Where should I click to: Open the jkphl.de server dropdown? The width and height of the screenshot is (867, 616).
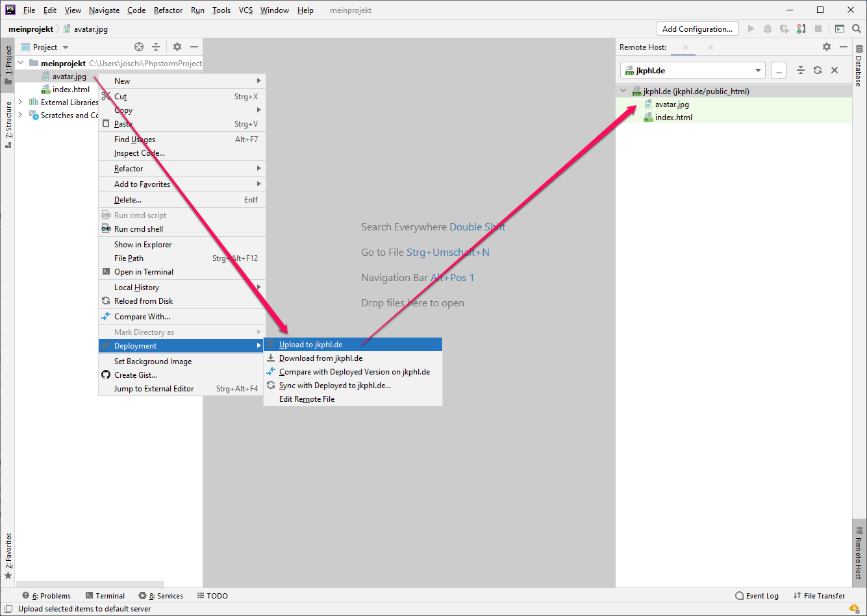[x=758, y=70]
